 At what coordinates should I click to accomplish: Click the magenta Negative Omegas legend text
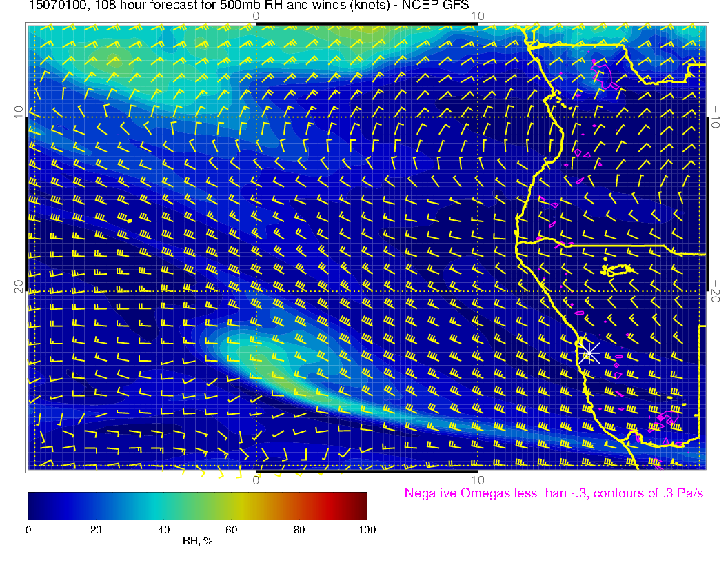coord(554,493)
